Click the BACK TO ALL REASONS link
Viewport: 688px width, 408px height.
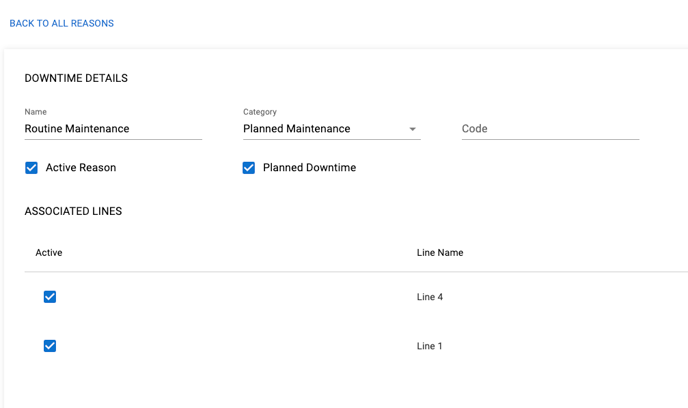pos(61,23)
